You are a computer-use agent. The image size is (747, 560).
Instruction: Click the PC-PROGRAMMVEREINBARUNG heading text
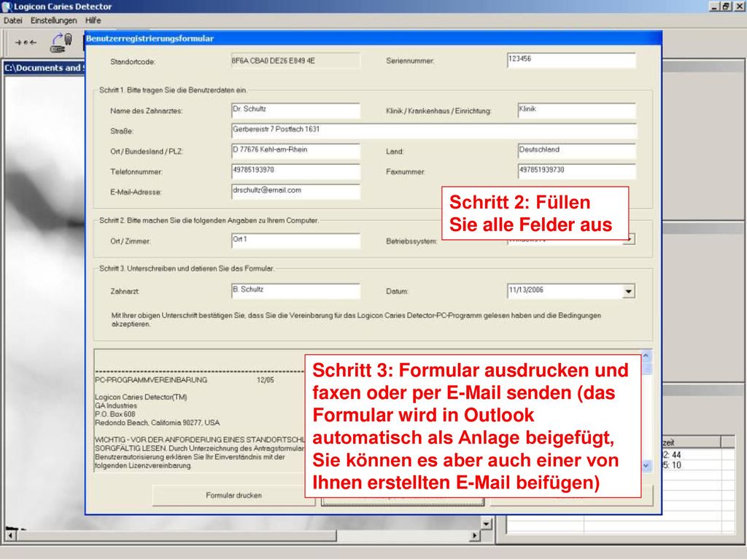point(151,380)
